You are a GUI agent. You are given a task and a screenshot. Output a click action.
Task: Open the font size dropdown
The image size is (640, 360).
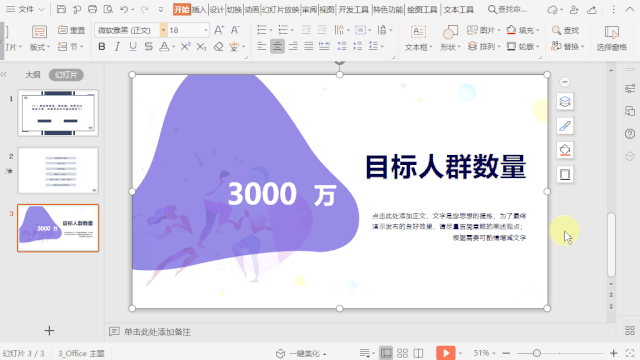(205, 30)
